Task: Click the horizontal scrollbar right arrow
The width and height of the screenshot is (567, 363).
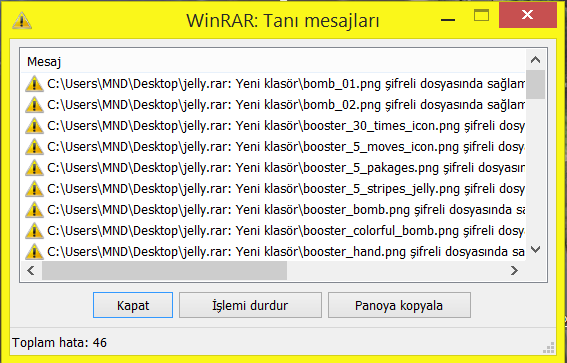Action: (514, 270)
